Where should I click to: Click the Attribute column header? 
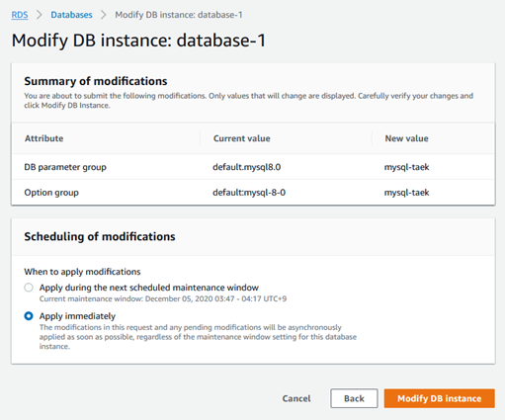(x=43, y=138)
